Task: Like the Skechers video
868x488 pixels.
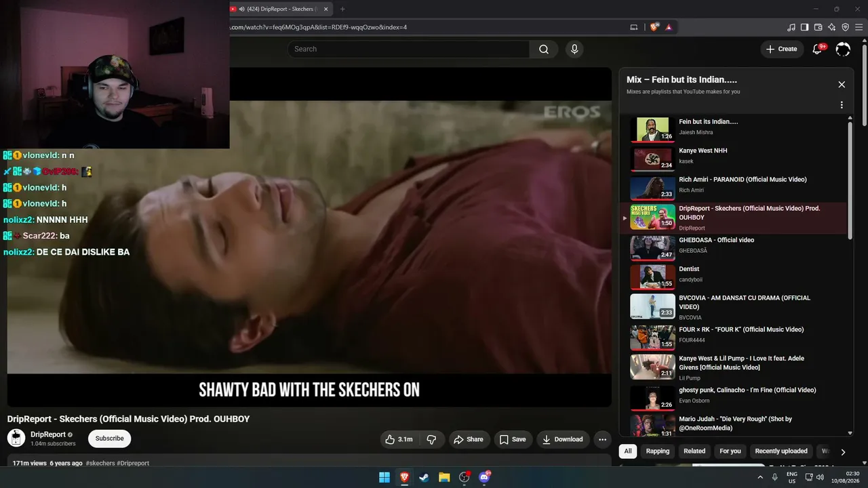Action: pos(399,439)
